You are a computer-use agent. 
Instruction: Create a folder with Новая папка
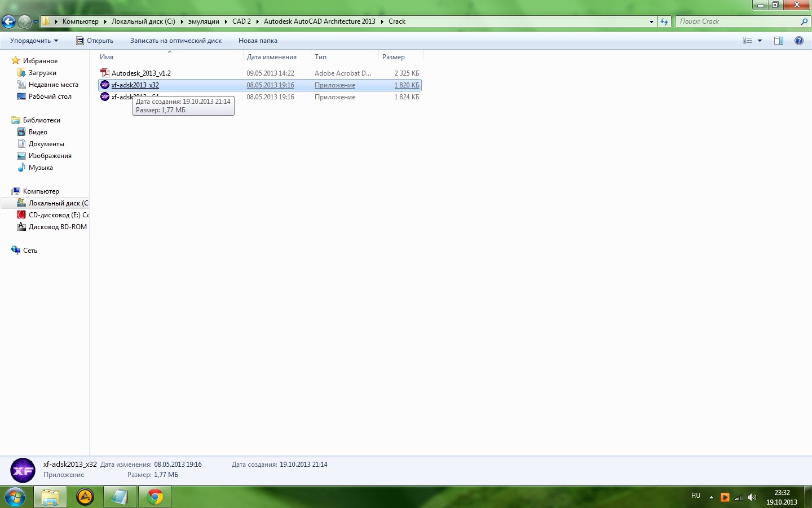coord(258,41)
